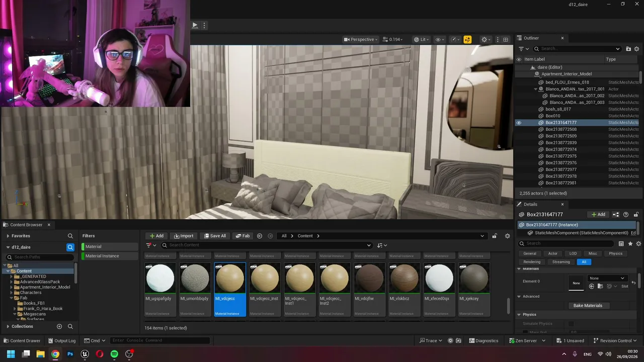The width and height of the screenshot is (644, 362).
Task: Click the Element 0 material thumbnail swatch
Action: pyautogui.click(x=577, y=283)
